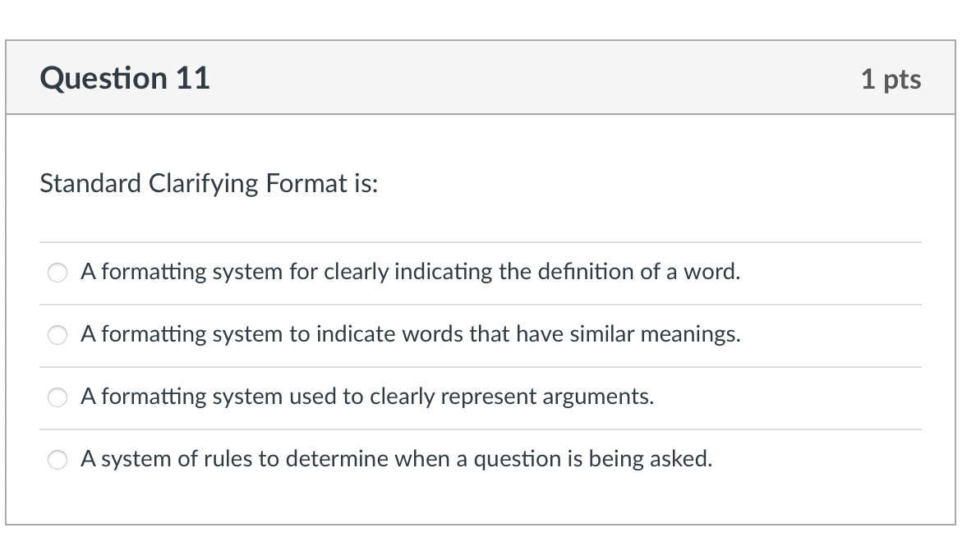Click the empty circle beside the top answer option
This screenshot has height=560, width=976.
click(x=57, y=273)
